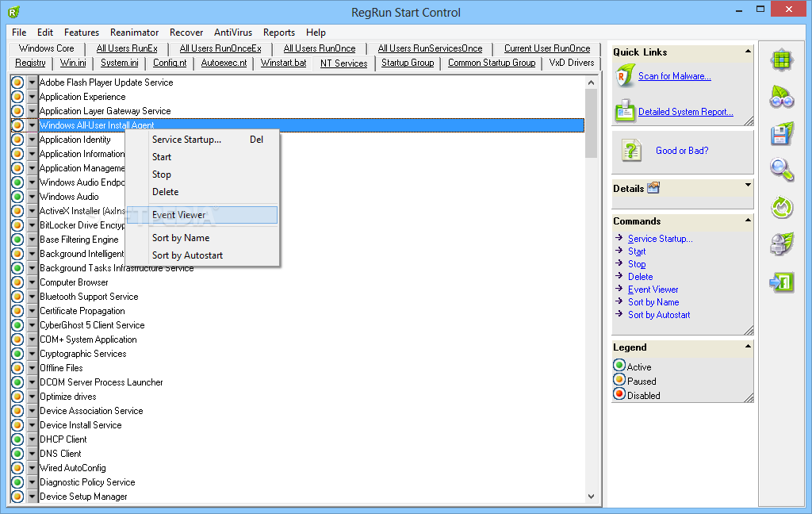Click the scroll down arrow of service list
This screenshot has width=812, height=514.
point(591,496)
